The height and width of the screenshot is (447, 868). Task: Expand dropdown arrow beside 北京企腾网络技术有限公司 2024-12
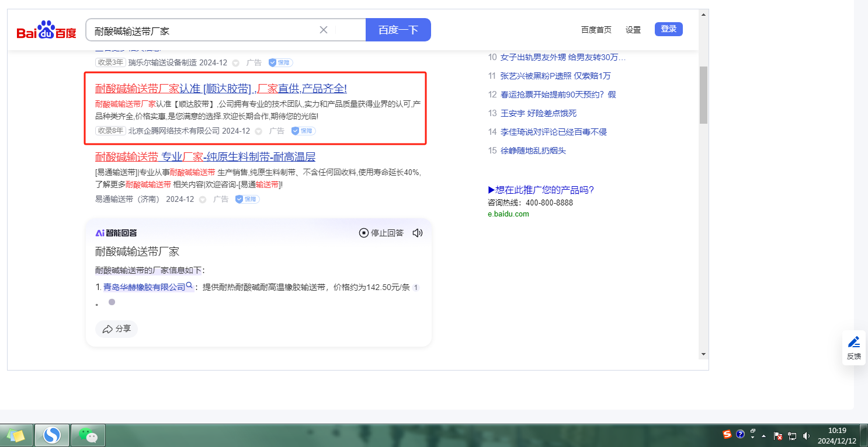[x=259, y=131]
